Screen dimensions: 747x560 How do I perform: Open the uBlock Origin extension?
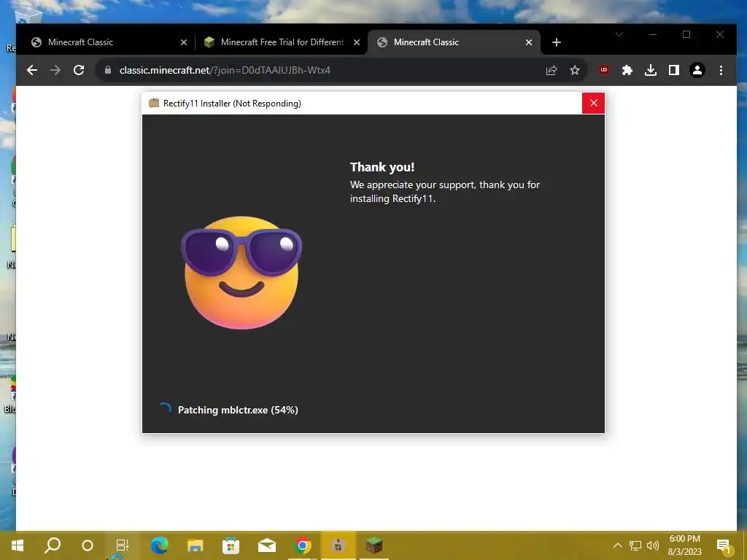click(x=604, y=70)
